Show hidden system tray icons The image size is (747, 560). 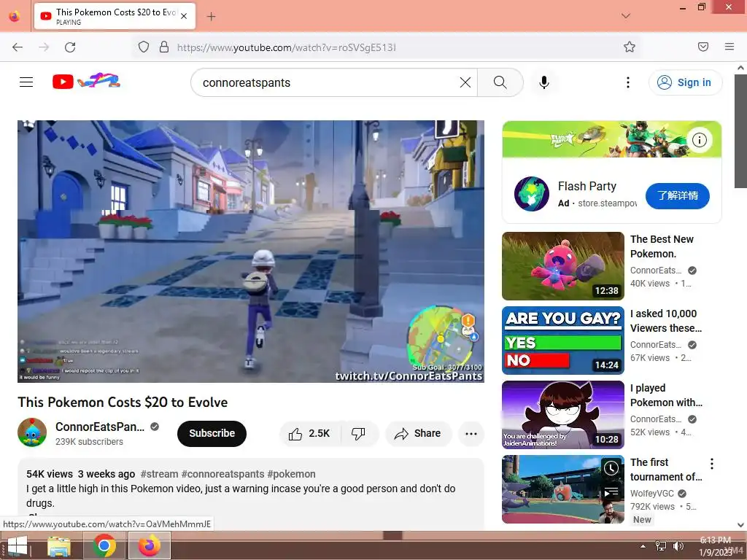coord(643,546)
